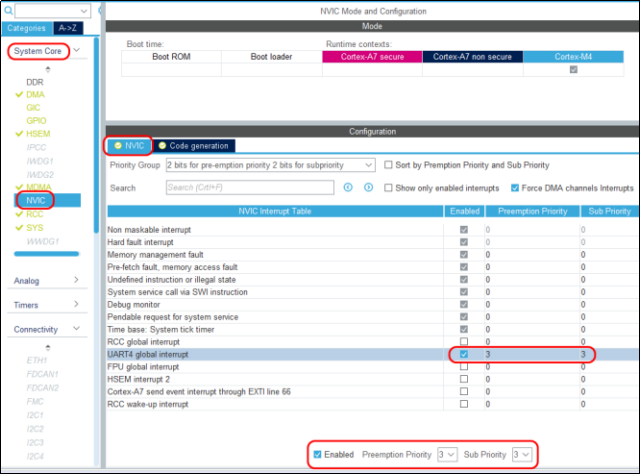Select Memory management fault row
Screen dimensions: 641x475
(373, 255)
